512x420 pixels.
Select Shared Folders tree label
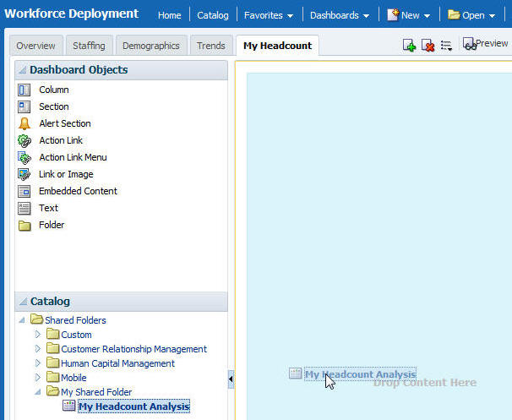(x=75, y=320)
